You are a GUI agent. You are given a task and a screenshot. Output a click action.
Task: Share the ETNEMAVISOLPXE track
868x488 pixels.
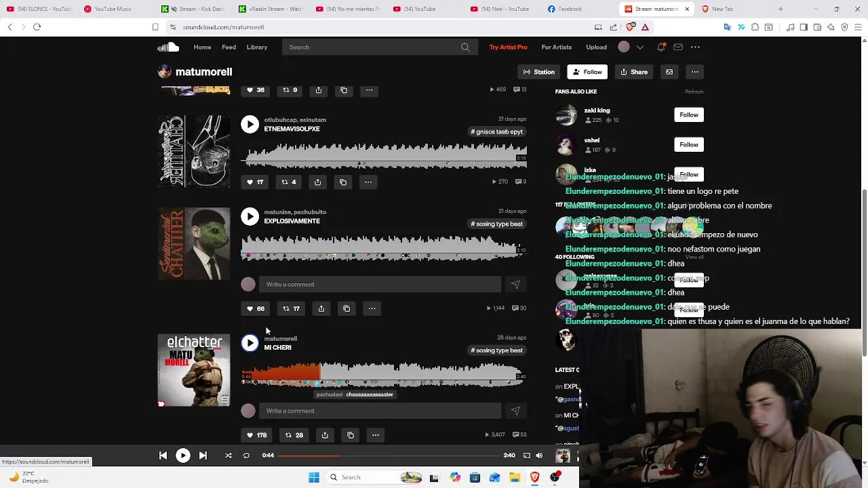(317, 182)
